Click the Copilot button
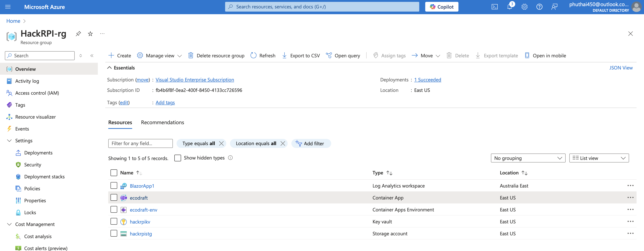Viewport: 644px width, 251px height. (x=441, y=7)
